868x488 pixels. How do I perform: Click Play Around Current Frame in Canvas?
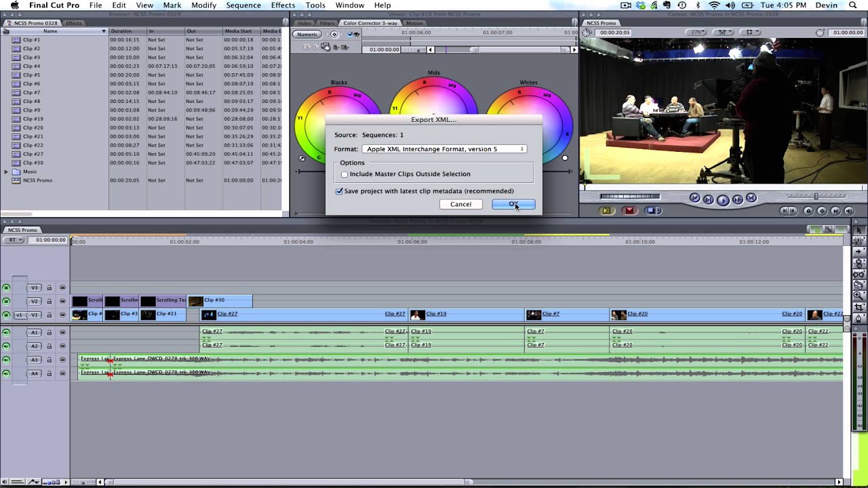click(x=738, y=199)
